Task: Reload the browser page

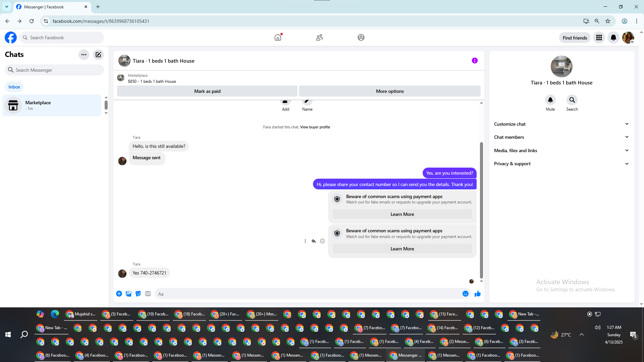Action: [32, 21]
